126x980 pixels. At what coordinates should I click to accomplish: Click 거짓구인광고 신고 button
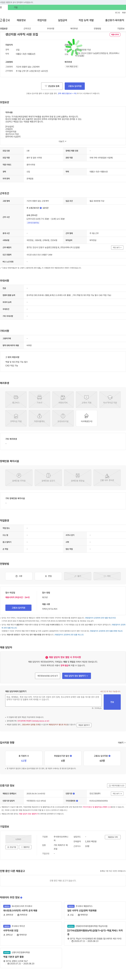click(117, 786)
